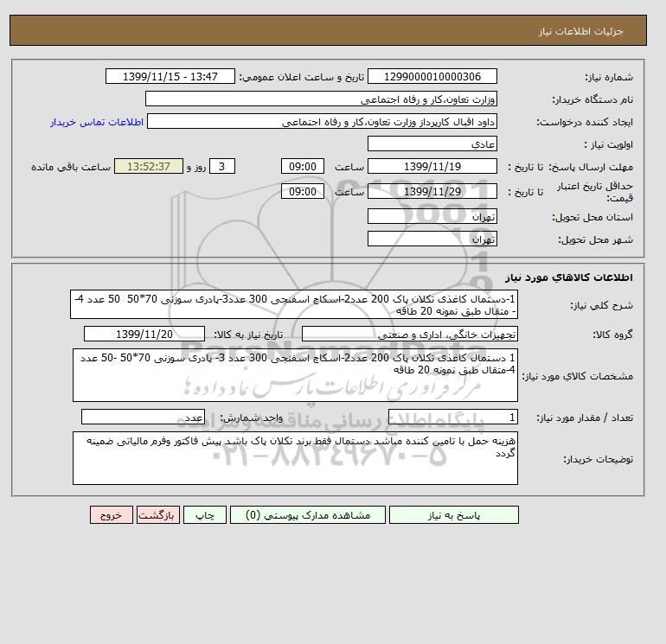Click price validity date 1399/11/29

tap(432, 191)
